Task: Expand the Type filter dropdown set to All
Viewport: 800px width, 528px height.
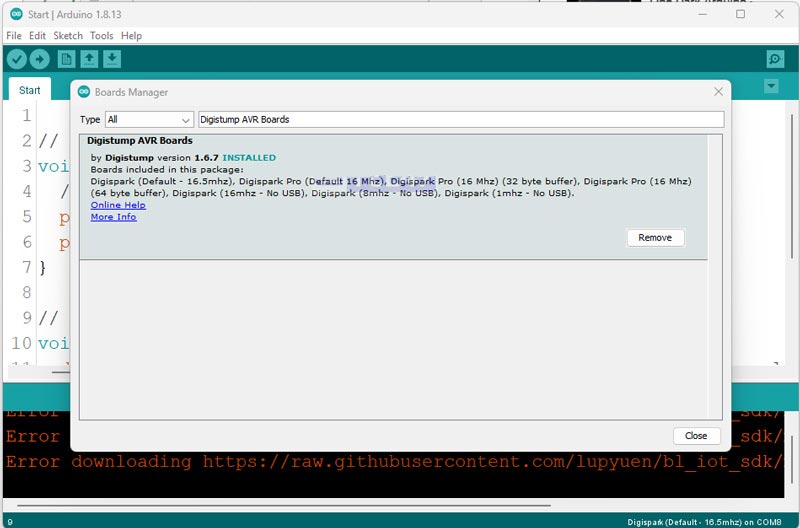Action: [149, 119]
